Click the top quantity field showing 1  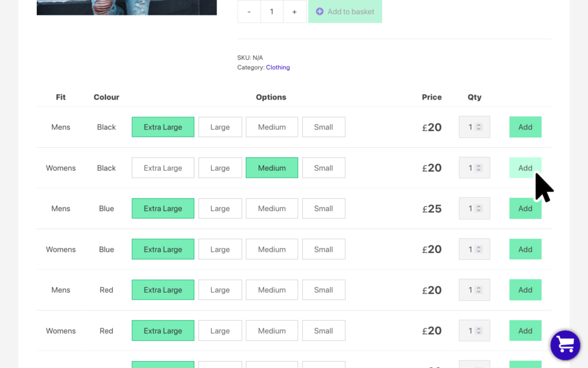[x=272, y=11]
